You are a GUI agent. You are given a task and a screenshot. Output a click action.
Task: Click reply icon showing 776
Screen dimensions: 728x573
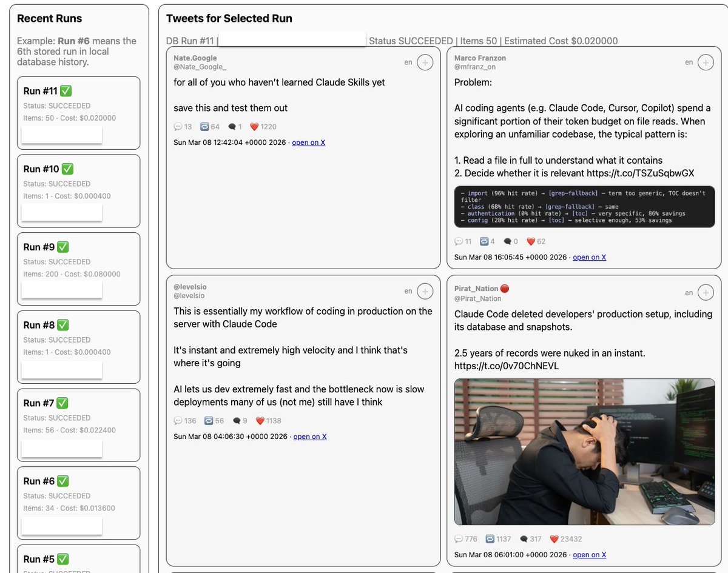tap(459, 539)
